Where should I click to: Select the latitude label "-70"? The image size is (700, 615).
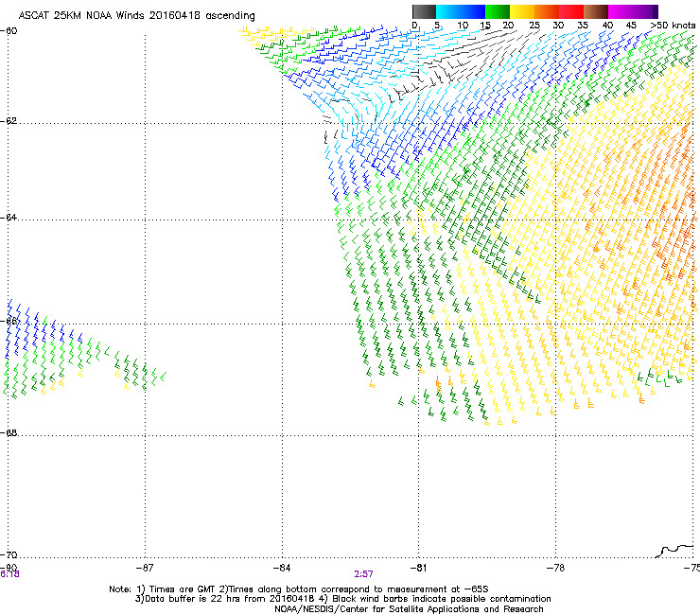click(9, 555)
